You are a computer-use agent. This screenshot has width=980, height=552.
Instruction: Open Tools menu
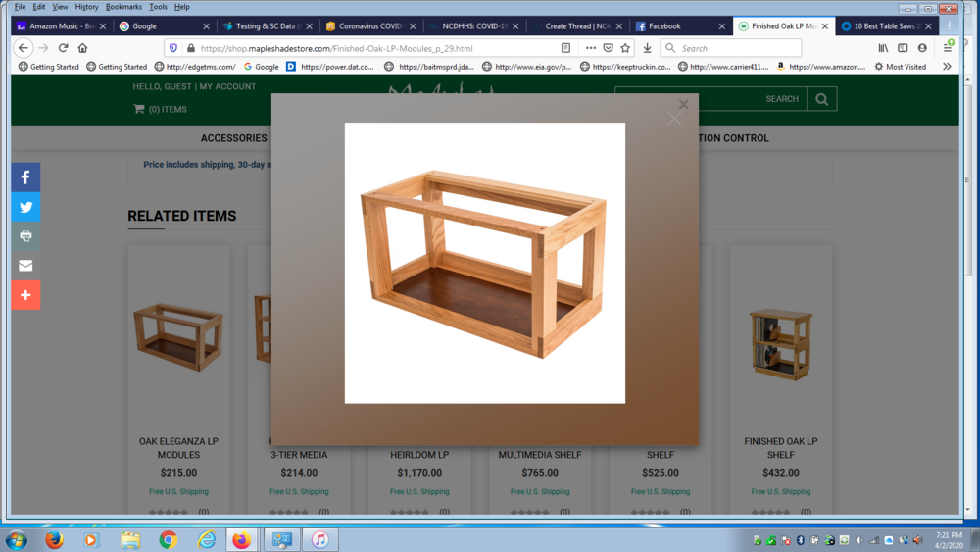[x=158, y=7]
